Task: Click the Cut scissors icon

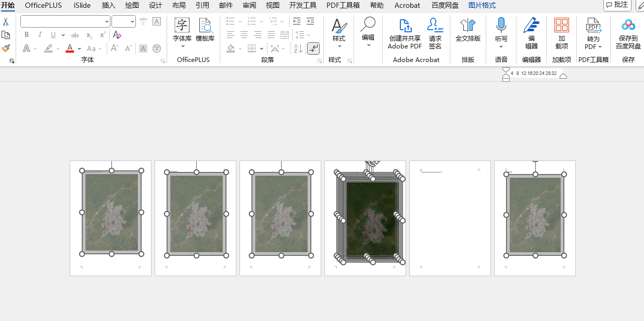Action: [x=6, y=21]
